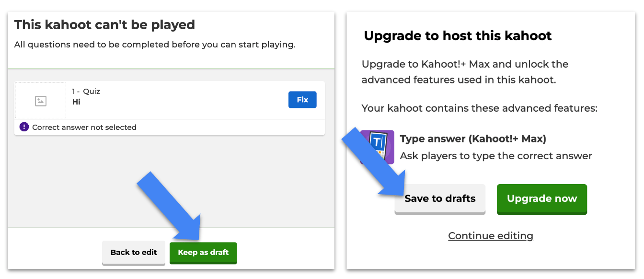Click the '1 - Quiz' question label

point(86,91)
